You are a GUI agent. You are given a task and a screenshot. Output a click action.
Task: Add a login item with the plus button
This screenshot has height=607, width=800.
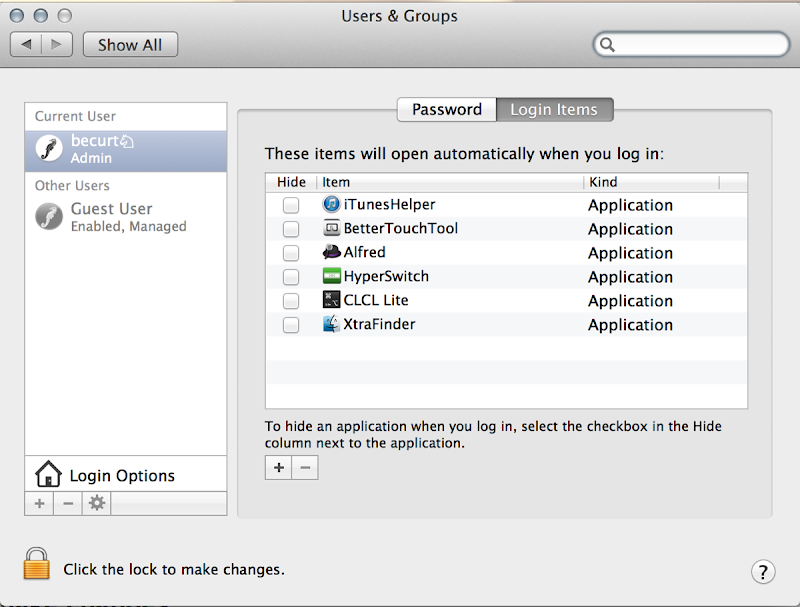pos(279,468)
